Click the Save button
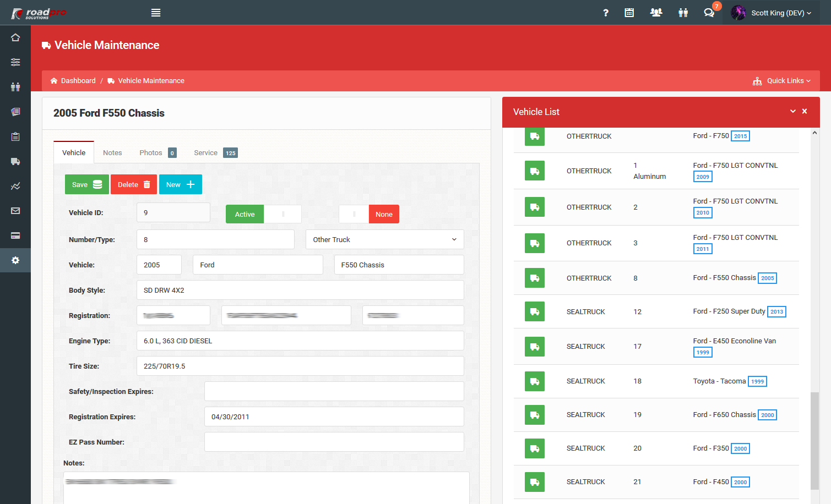 pos(87,184)
